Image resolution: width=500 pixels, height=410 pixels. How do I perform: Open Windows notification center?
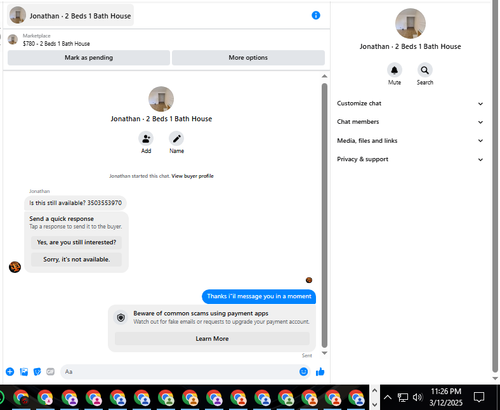coord(479,397)
